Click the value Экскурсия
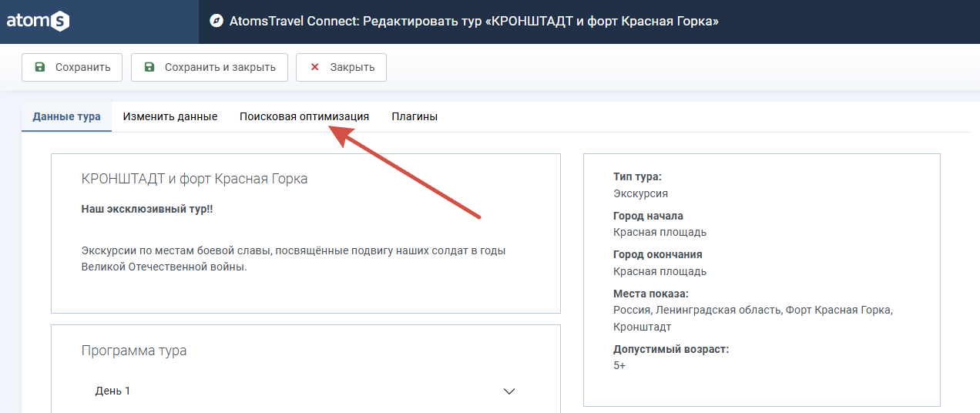This screenshot has width=980, height=413. (640, 193)
